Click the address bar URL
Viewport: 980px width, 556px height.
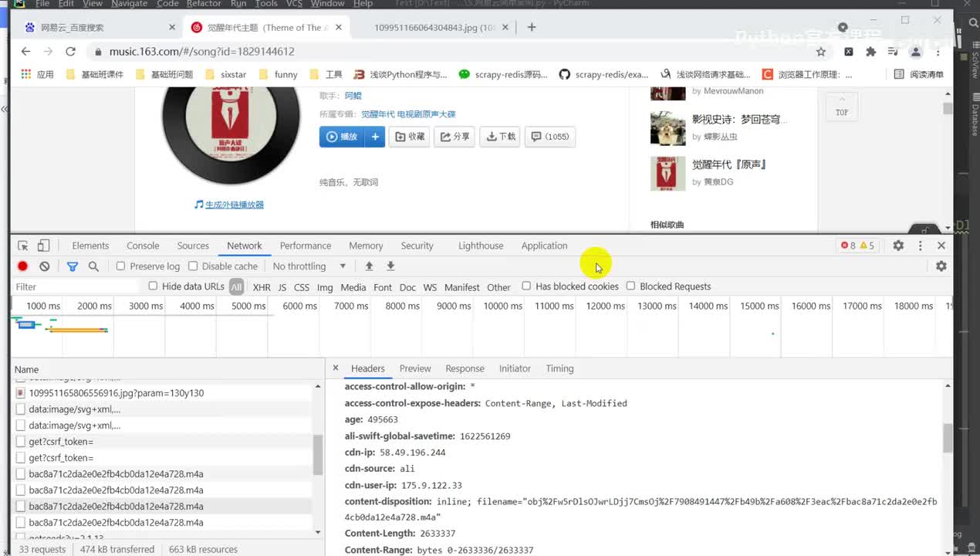pos(202,52)
